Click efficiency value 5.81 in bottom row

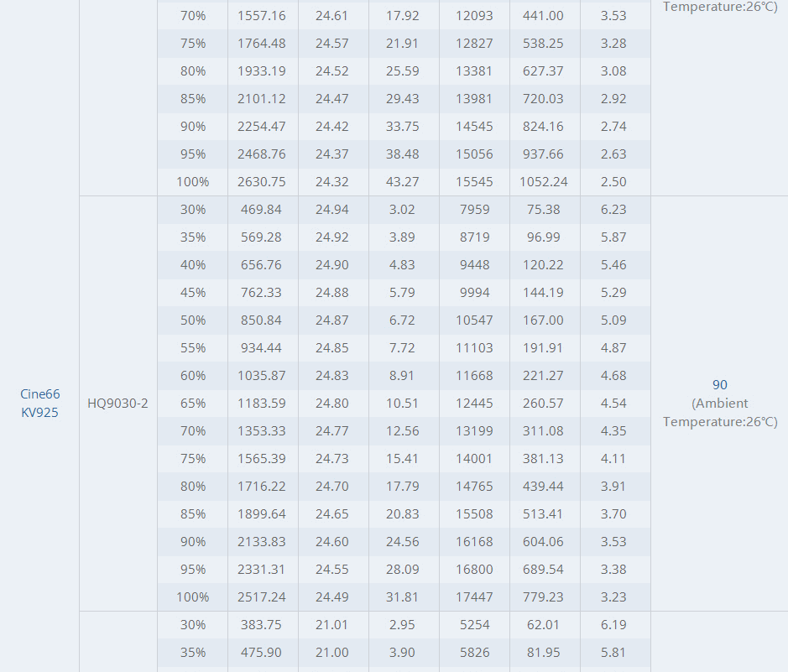[613, 653]
